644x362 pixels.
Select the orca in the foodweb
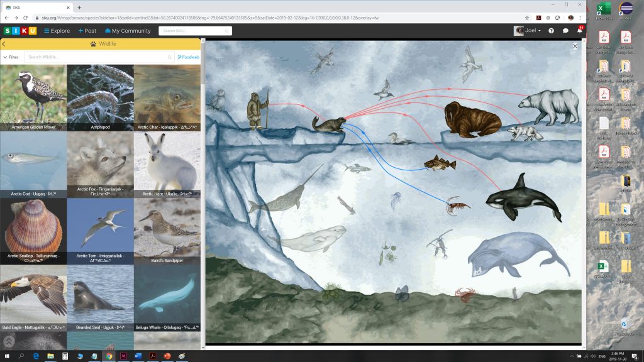point(524,198)
